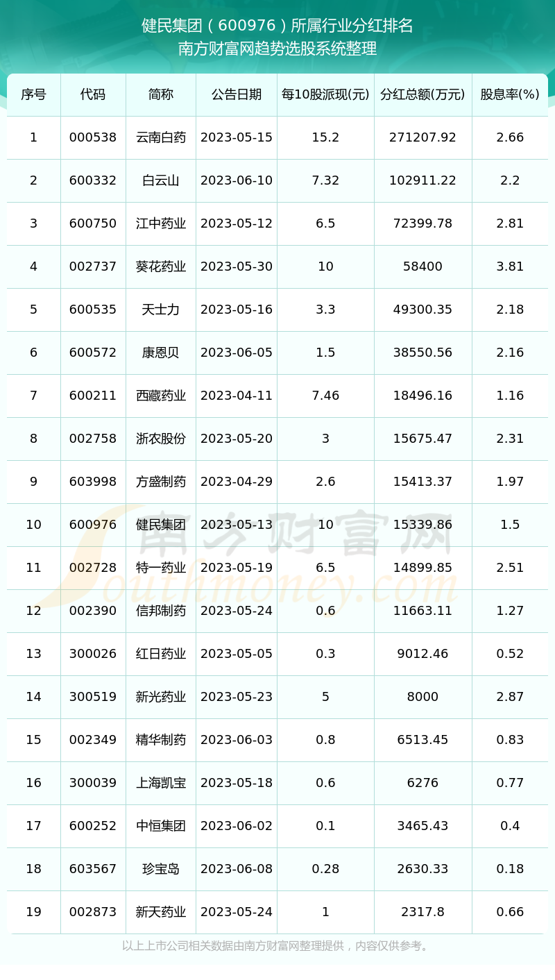
Task: Click total dividend value 6276
Action: pyautogui.click(x=422, y=783)
